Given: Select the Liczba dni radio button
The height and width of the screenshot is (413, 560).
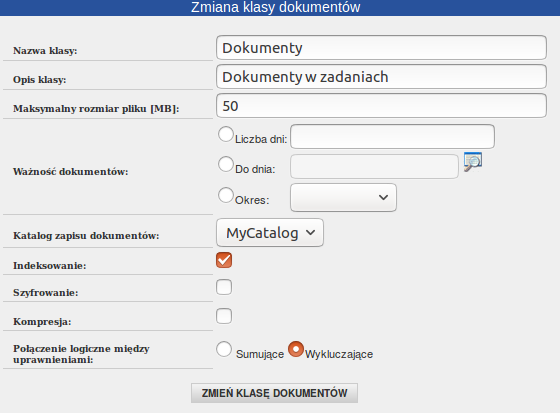Looking at the screenshot, I should 226,135.
